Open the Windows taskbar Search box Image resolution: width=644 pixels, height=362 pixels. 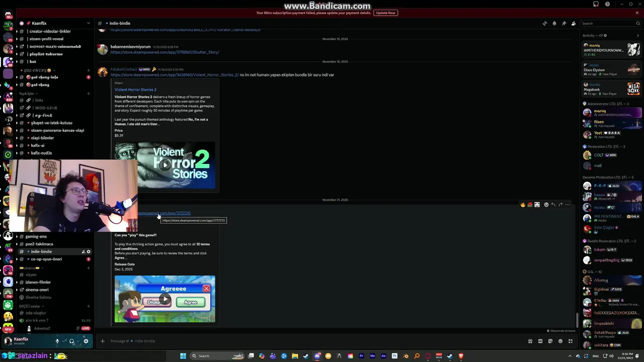(217, 356)
